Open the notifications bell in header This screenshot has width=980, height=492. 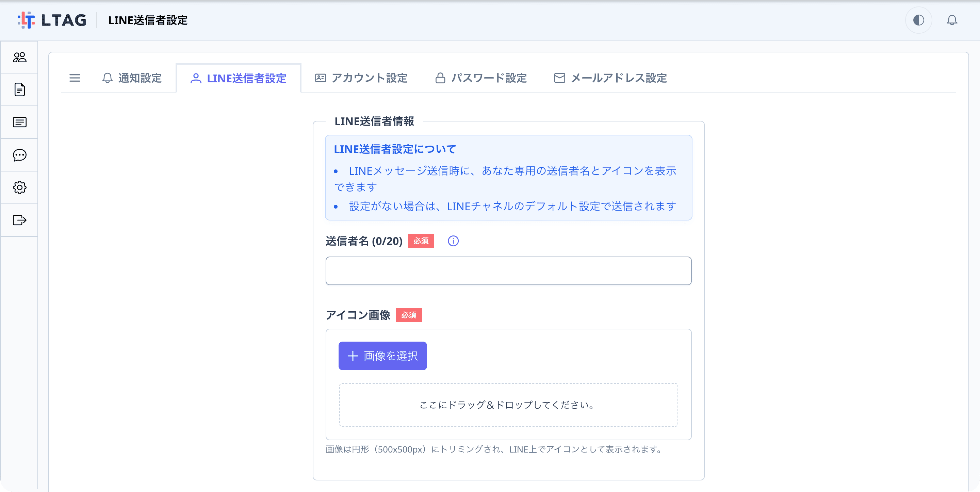[951, 20]
